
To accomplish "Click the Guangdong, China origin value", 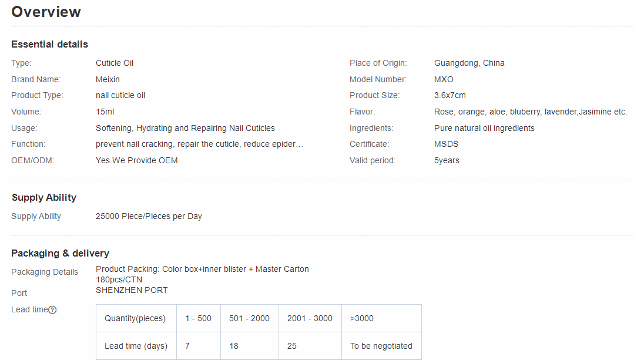I will (469, 63).
